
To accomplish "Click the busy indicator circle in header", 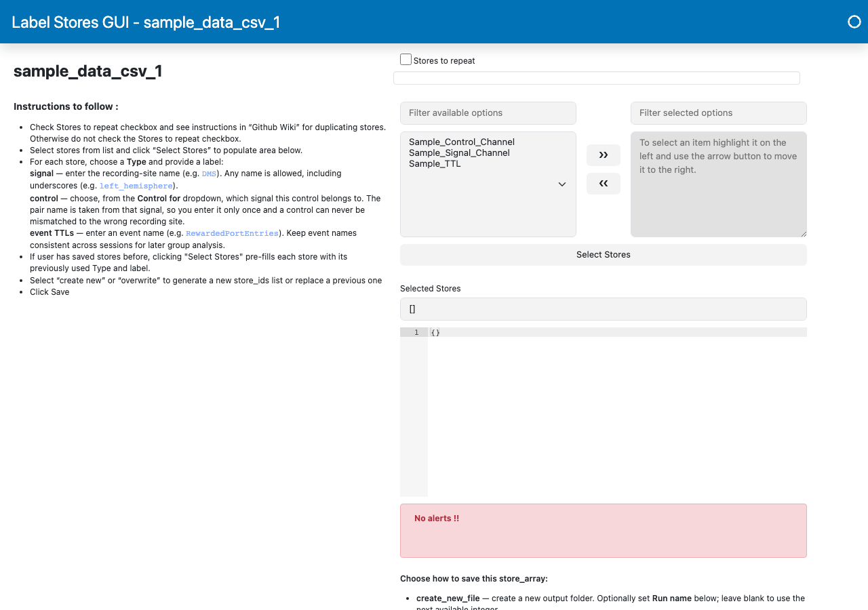I will click(x=854, y=22).
